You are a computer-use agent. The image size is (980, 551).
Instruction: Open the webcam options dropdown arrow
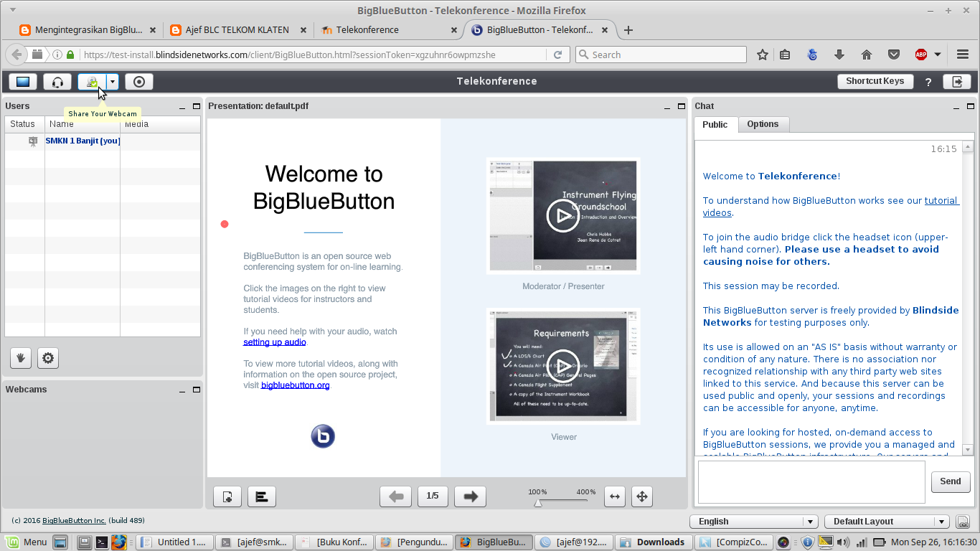click(113, 82)
